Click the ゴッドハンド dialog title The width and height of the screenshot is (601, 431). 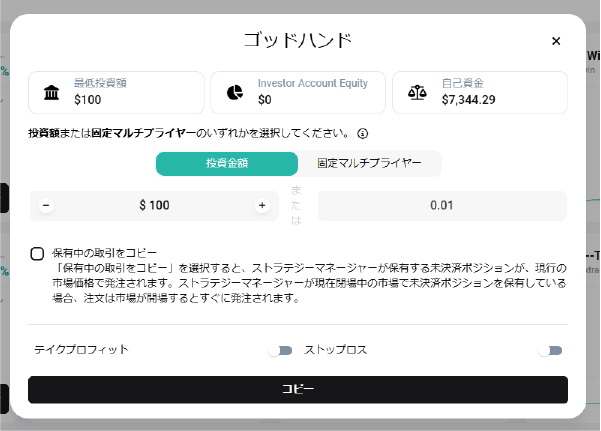pos(298,40)
